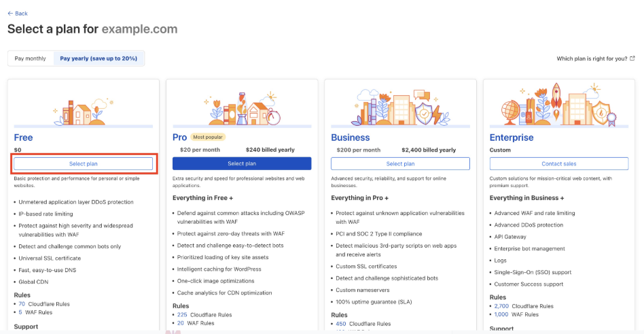Select Pay yearly billing option
This screenshot has width=644, height=334.
point(99,59)
